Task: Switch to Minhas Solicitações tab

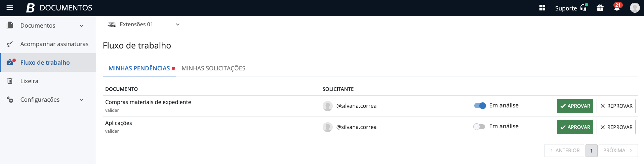Action: pyautogui.click(x=213, y=68)
